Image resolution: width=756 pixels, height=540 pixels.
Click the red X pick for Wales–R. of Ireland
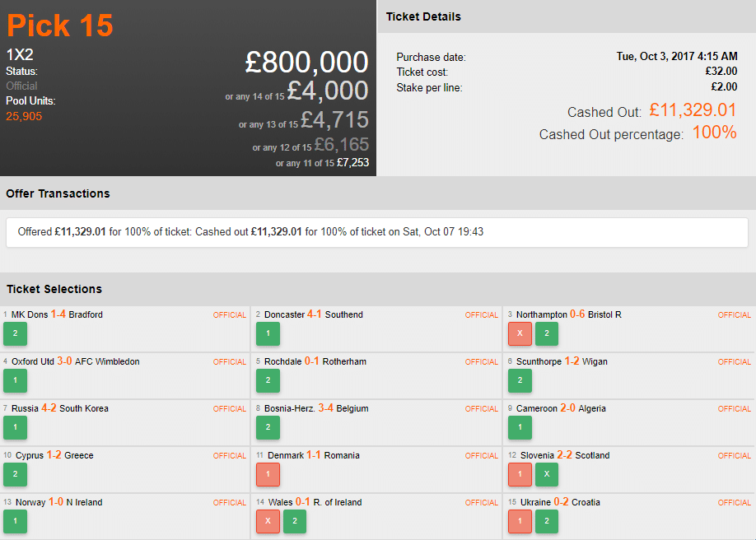[268, 521]
